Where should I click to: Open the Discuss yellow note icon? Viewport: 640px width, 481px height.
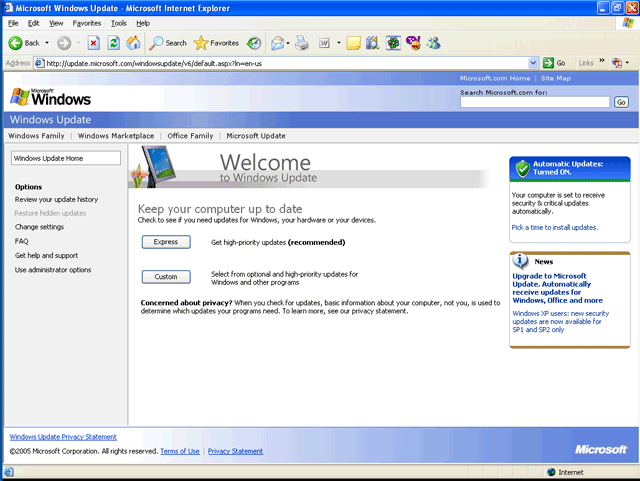tap(353, 43)
